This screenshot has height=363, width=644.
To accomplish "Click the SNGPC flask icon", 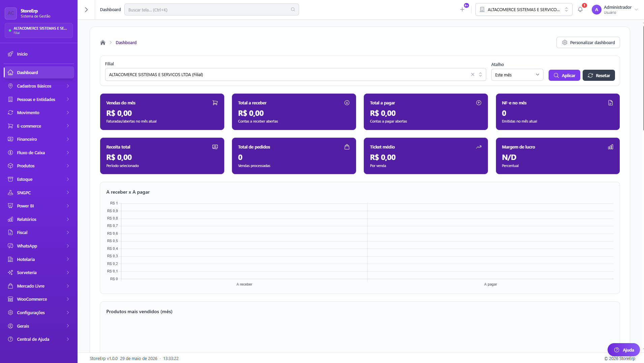I will tap(10, 193).
